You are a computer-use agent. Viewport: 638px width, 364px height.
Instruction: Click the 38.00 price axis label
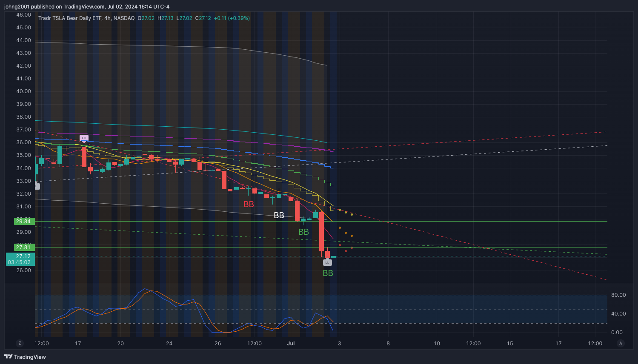23,117
